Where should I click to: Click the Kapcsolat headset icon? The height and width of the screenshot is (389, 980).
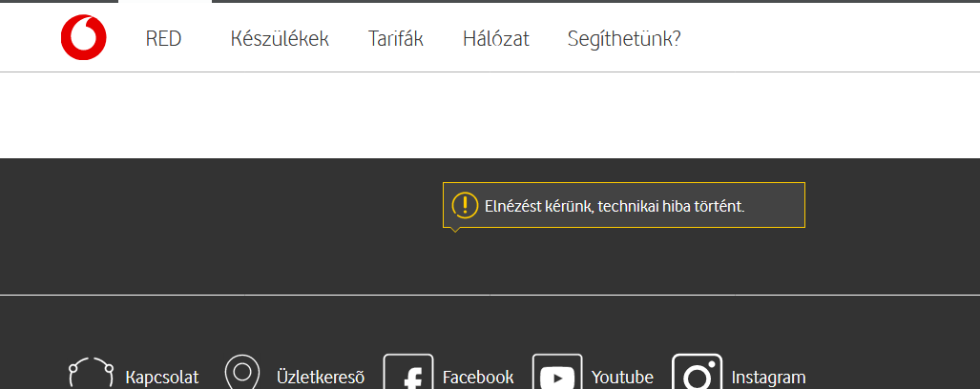click(91, 373)
